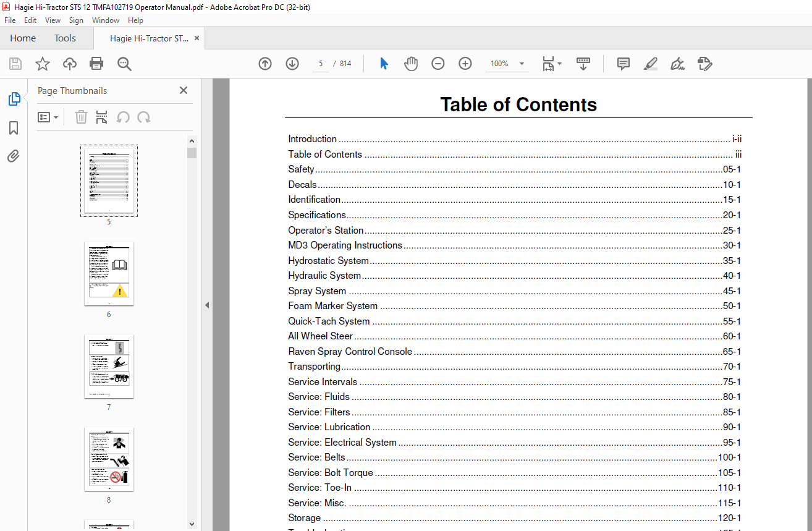Open the Help menu
The width and height of the screenshot is (812, 531).
point(135,20)
